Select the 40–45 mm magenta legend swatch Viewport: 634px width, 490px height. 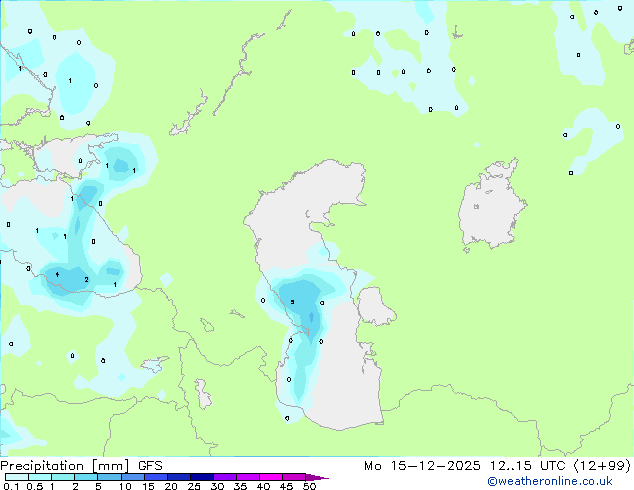(x=271, y=477)
